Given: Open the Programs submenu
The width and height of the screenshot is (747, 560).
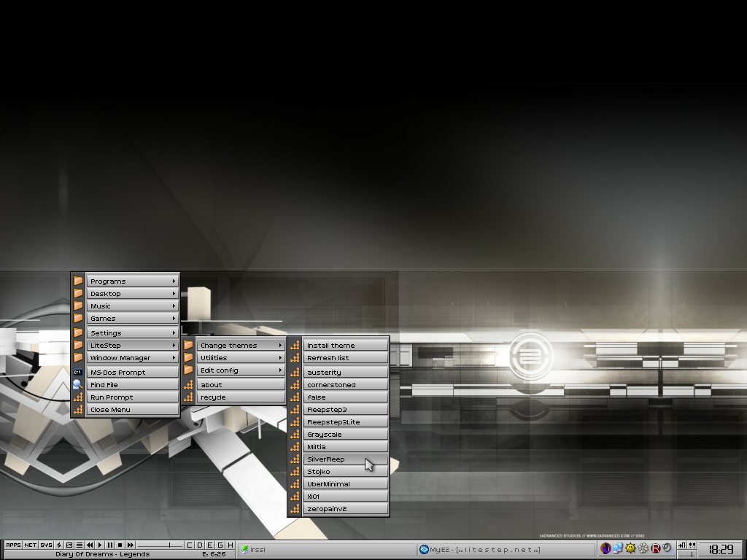Looking at the screenshot, I should coord(133,281).
